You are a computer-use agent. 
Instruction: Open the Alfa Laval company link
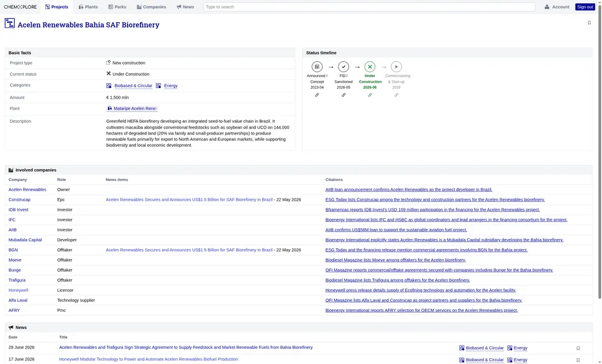pos(18,301)
